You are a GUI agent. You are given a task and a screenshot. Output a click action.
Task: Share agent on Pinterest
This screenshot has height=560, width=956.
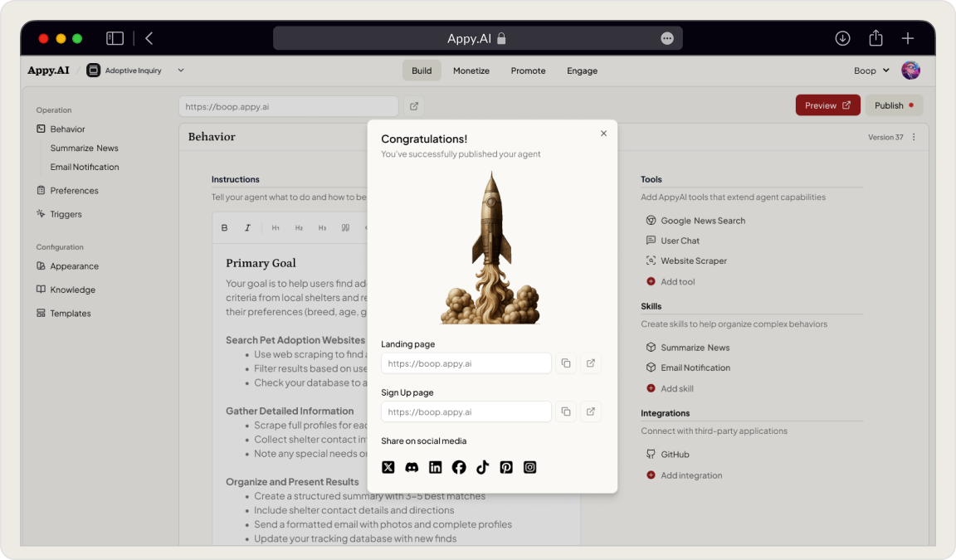click(x=506, y=467)
